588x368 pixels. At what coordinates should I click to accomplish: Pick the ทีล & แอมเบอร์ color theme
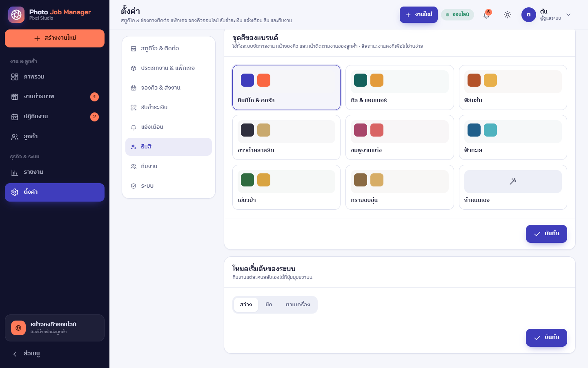pyautogui.click(x=400, y=88)
